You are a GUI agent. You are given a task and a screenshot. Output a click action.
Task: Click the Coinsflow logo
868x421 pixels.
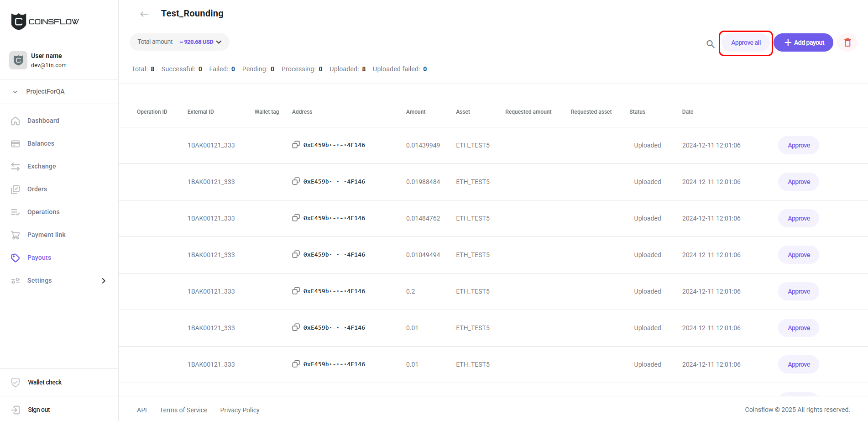coord(45,21)
